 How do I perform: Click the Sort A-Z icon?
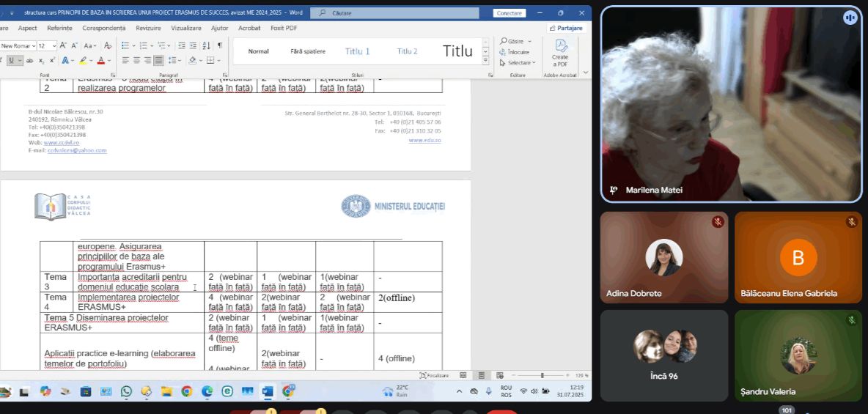pos(207,45)
